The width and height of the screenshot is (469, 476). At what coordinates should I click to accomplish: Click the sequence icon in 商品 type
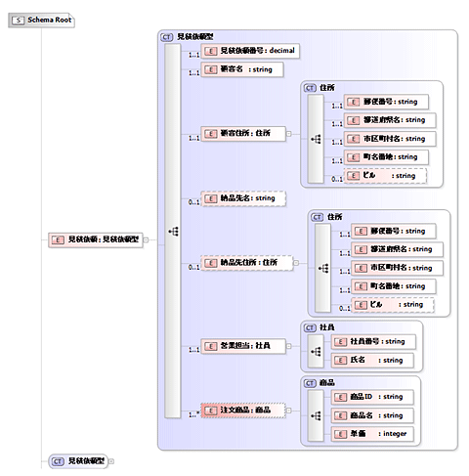tap(316, 415)
